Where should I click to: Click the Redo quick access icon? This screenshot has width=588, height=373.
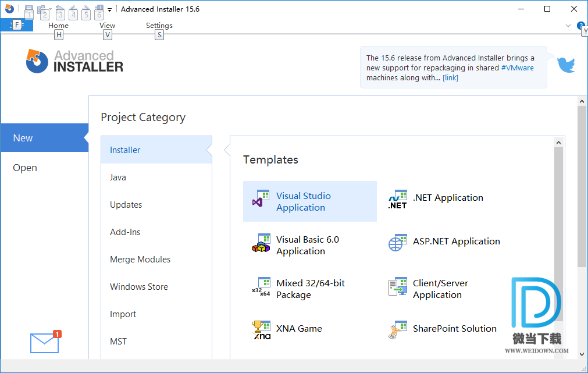[86, 9]
